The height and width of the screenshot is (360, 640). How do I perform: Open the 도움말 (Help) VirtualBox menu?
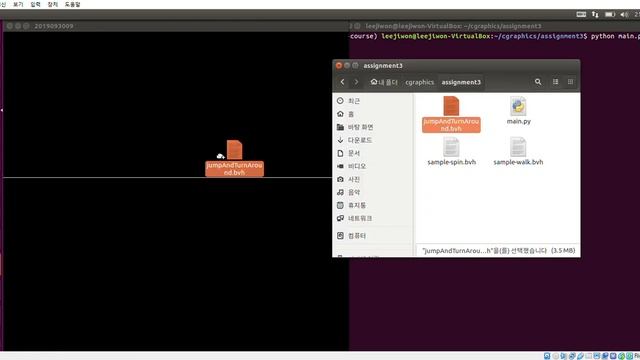(73, 4)
